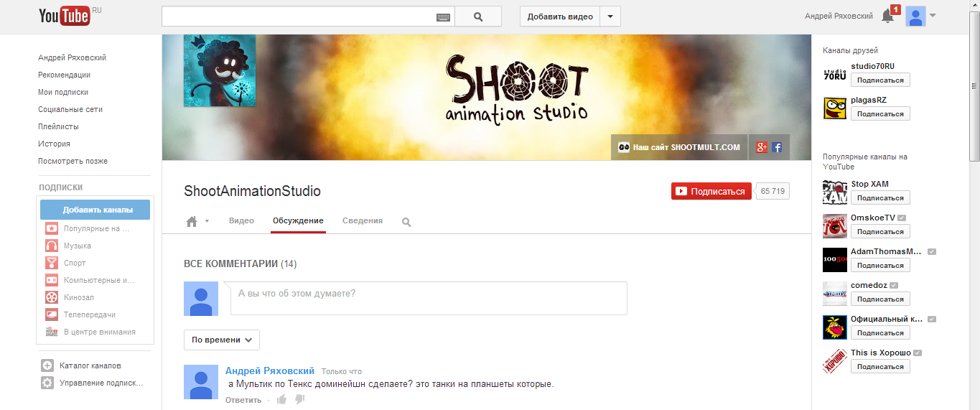Image resolution: width=980 pixels, height=410 pixels.
Task: Open comedoz channel thumbnail
Action: point(835,293)
